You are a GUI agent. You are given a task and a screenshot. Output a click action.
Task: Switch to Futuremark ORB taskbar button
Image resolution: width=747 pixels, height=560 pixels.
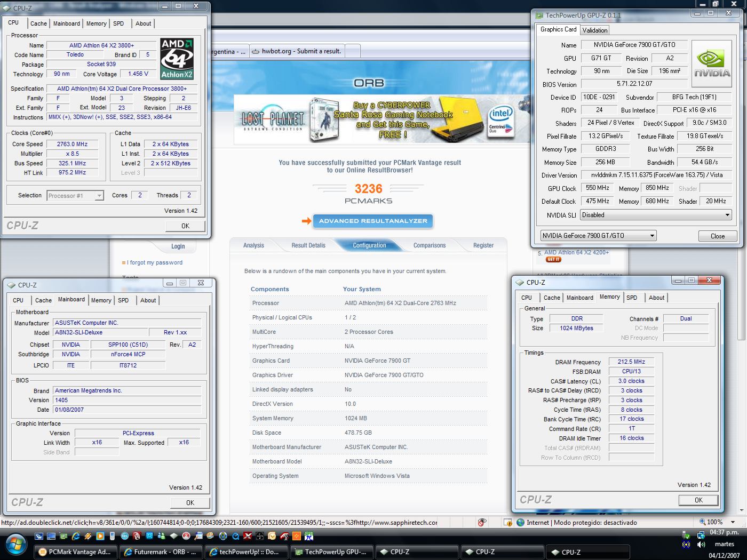click(x=161, y=552)
